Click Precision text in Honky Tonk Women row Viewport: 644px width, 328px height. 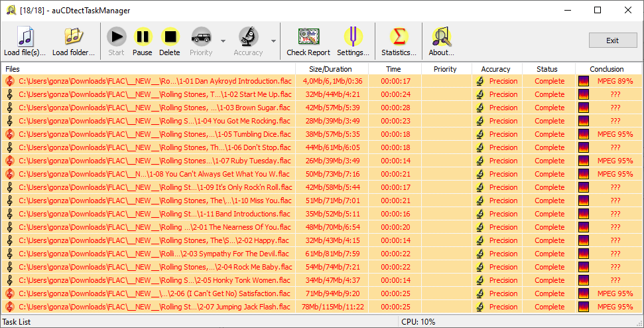coord(503,280)
